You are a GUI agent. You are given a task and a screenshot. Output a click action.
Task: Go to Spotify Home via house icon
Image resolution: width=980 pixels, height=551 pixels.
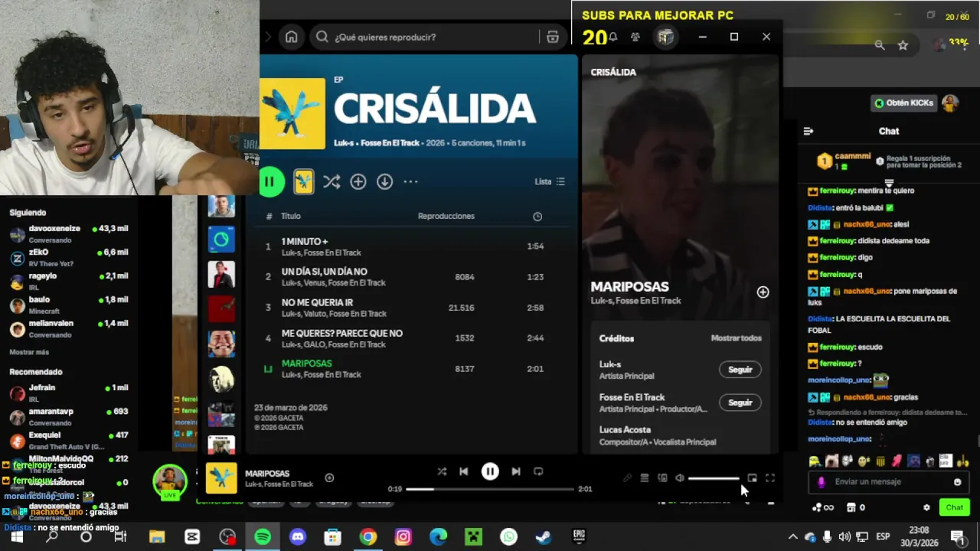pos(291,37)
